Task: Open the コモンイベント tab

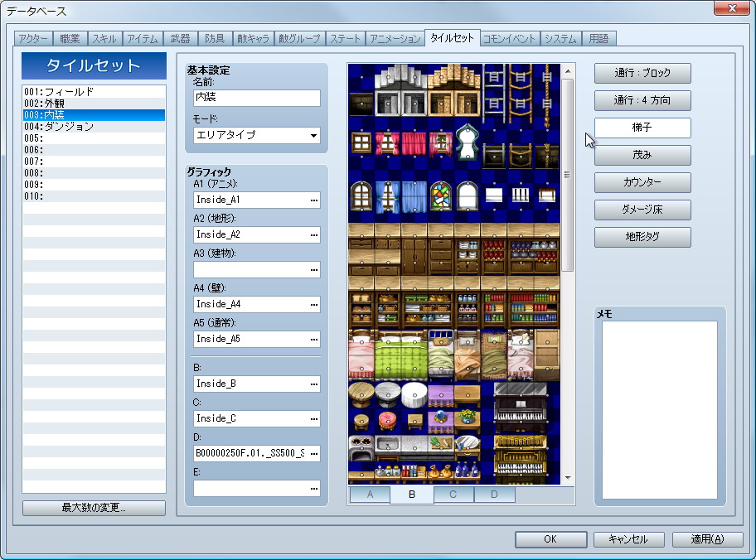Action: pyautogui.click(x=509, y=39)
